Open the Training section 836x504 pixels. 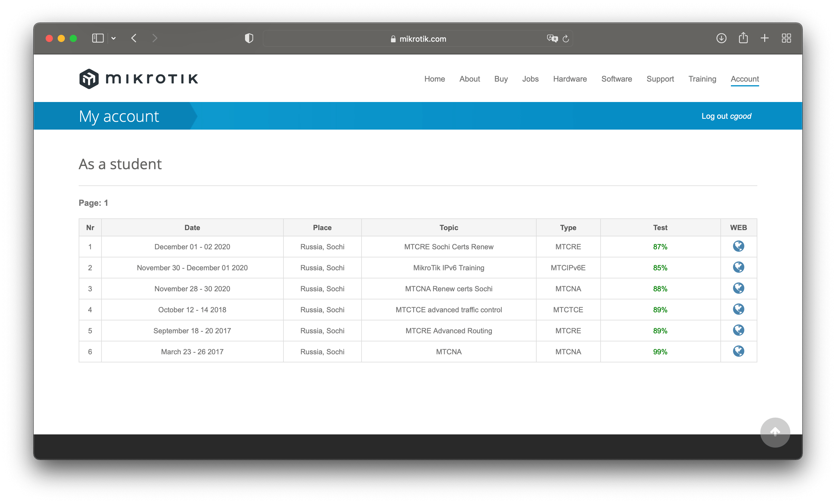point(702,79)
